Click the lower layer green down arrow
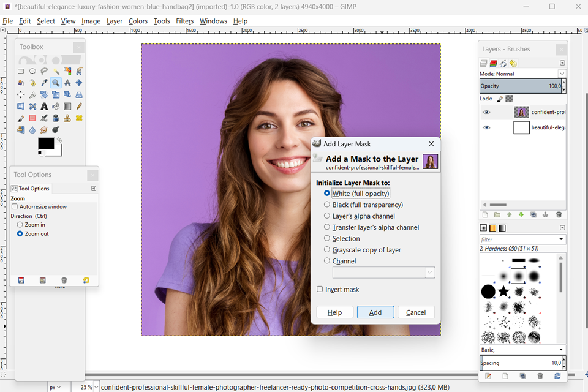This screenshot has width=588, height=392. [x=521, y=214]
